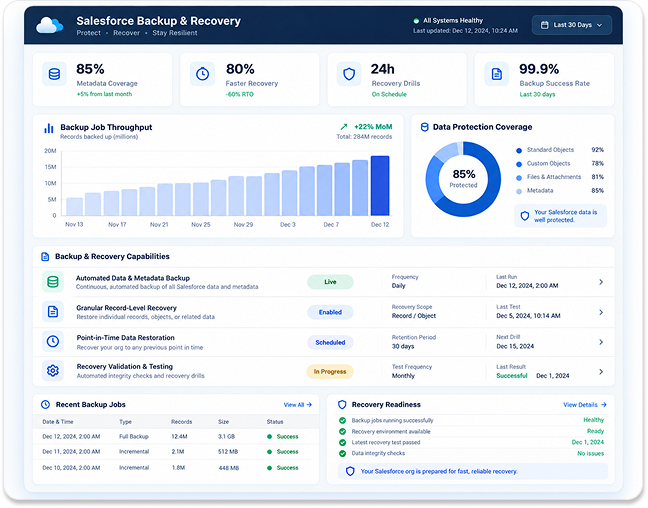Click the Live status badge
This screenshot has width=648, height=508.
[x=330, y=282]
